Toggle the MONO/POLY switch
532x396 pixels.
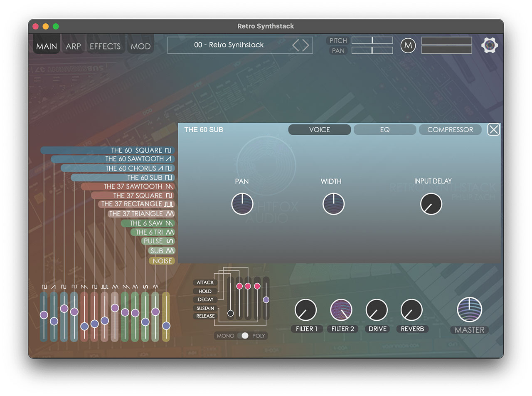coord(245,336)
